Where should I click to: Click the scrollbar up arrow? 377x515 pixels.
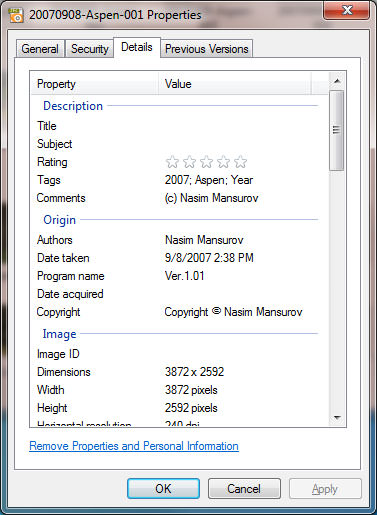click(337, 81)
